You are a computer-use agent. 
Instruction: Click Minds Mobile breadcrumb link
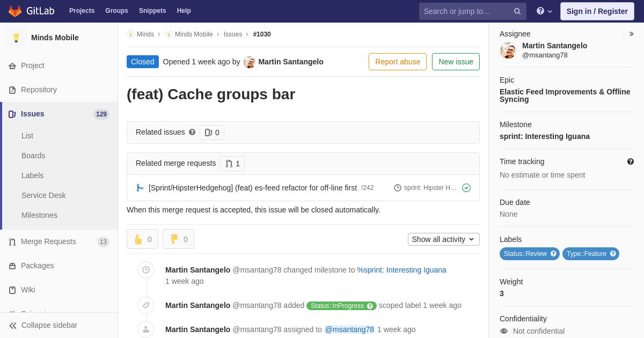tap(194, 34)
